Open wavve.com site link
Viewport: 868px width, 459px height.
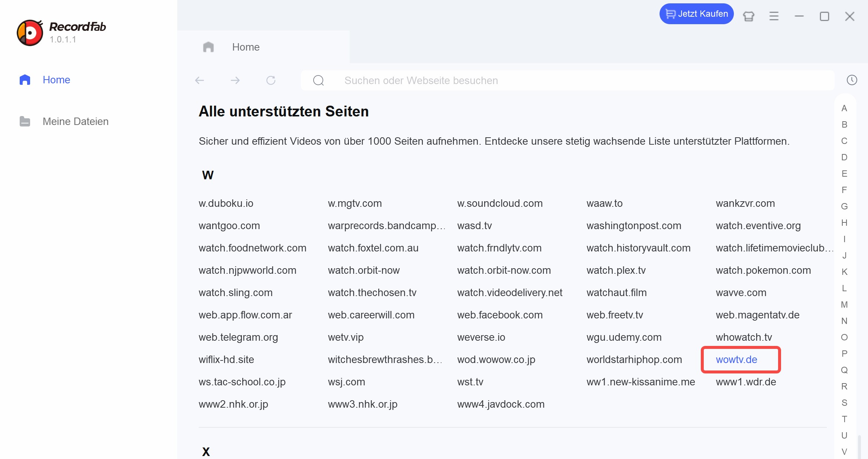pos(741,293)
